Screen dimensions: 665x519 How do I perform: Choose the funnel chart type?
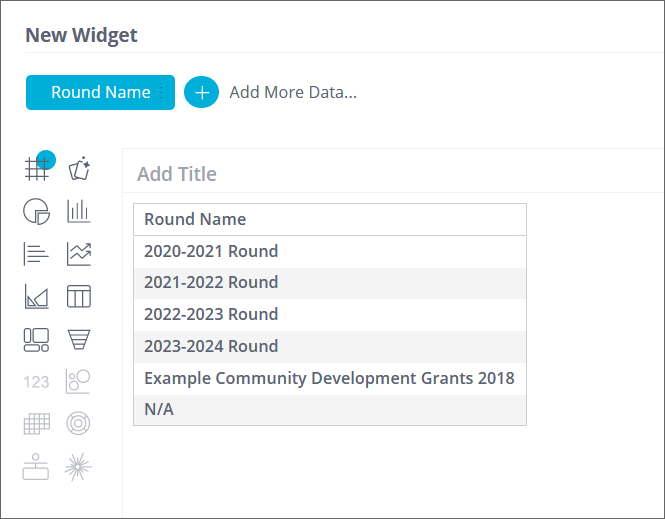click(79, 340)
